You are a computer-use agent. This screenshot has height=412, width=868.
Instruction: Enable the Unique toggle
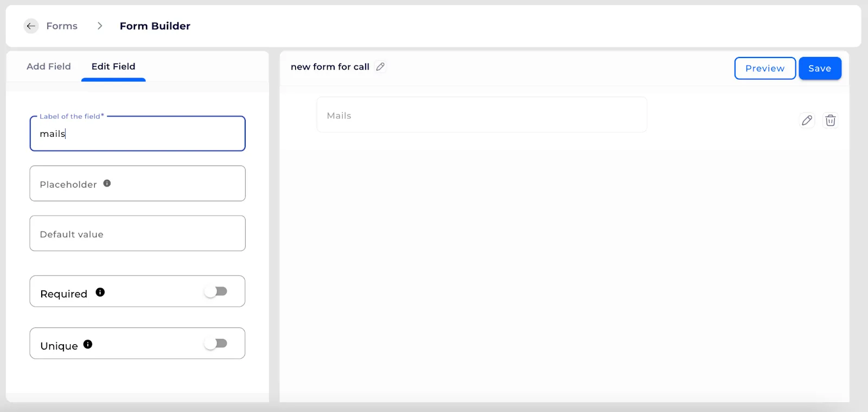(216, 344)
